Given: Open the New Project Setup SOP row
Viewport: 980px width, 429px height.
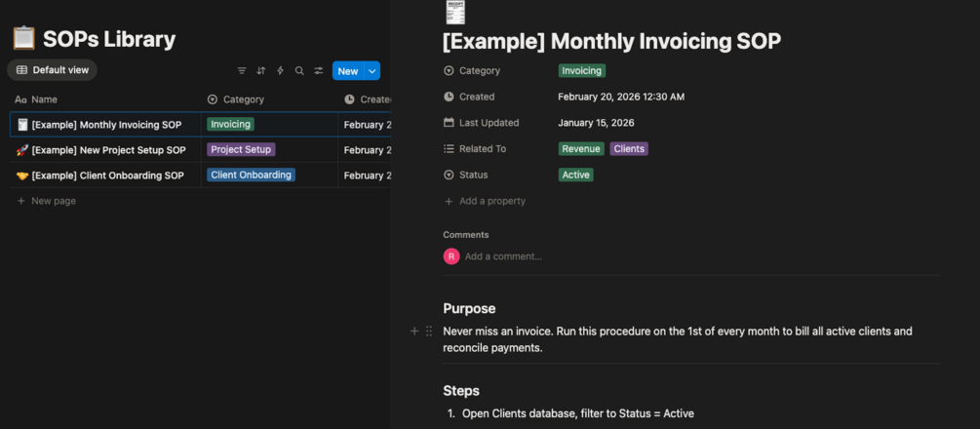Looking at the screenshot, I should [x=108, y=150].
